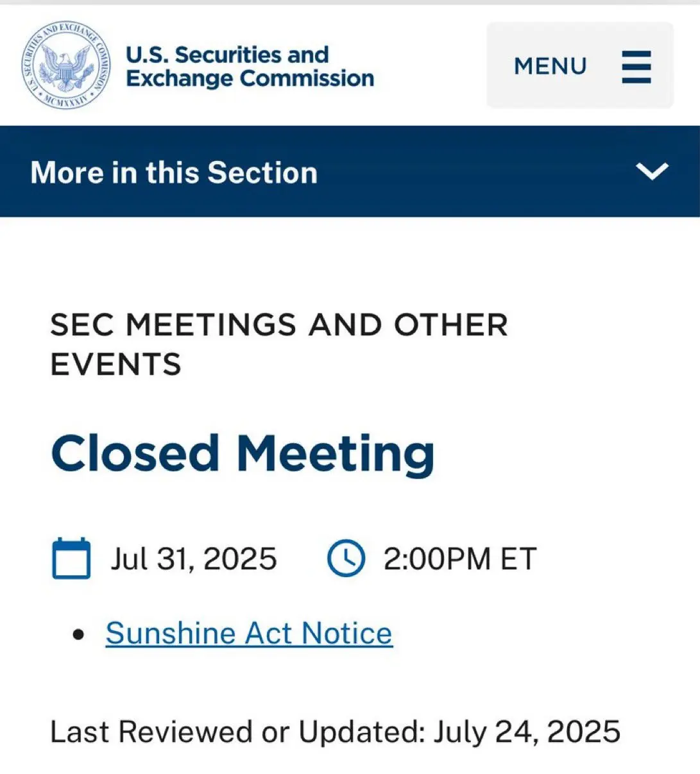Screen dimensions: 700x774
Task: Select the 2:00PM ET time text
Action: click(460, 559)
